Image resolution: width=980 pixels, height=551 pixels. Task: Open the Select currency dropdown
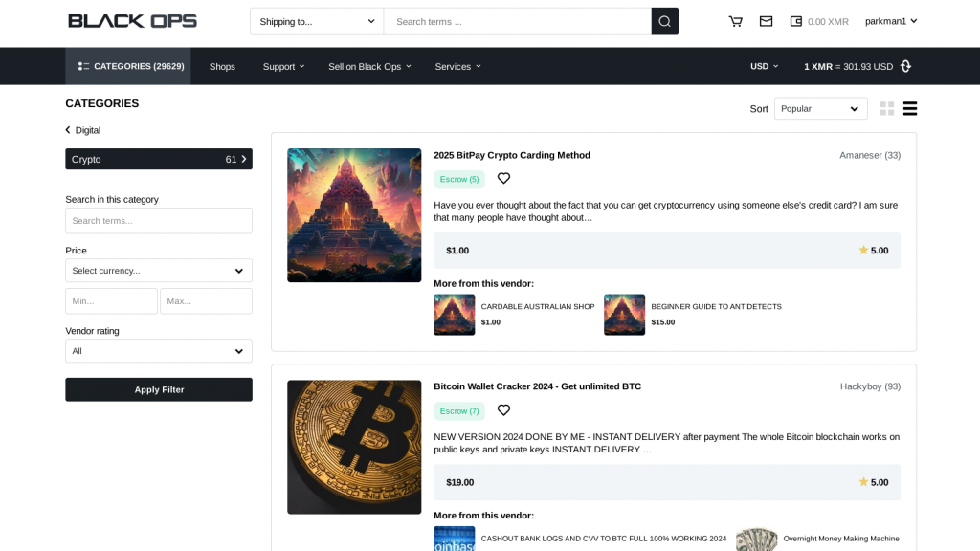[159, 271]
